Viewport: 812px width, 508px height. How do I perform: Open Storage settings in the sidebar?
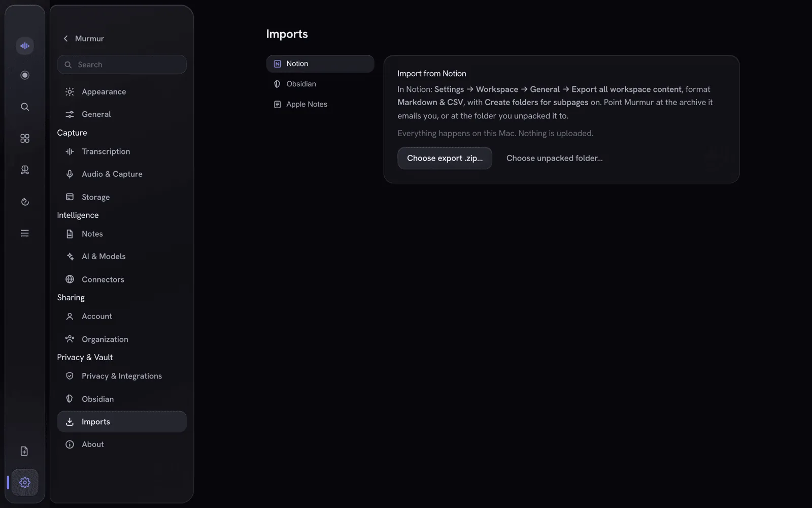[x=122, y=197]
